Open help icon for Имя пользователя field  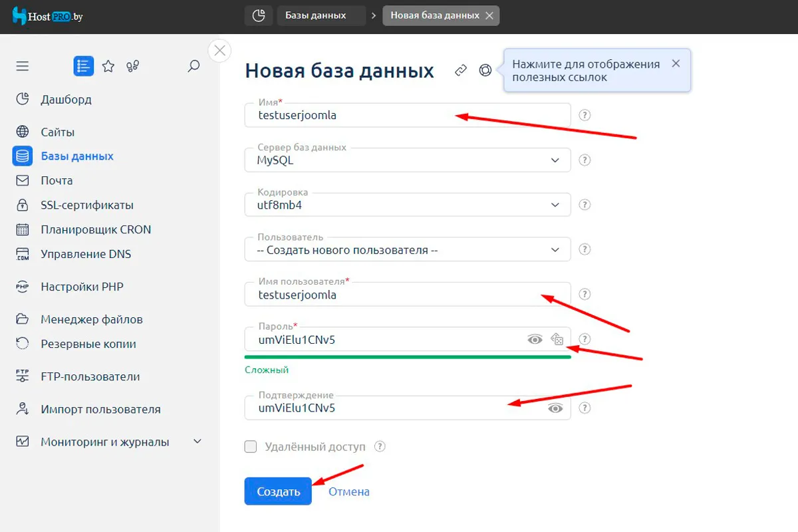[585, 294]
